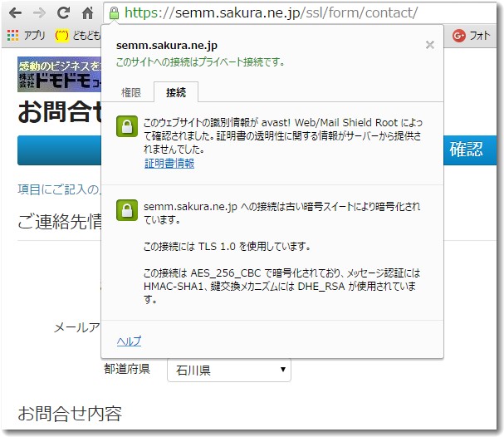Open the アプリ apps bookmark
The height and width of the screenshot is (437, 504).
(26, 35)
